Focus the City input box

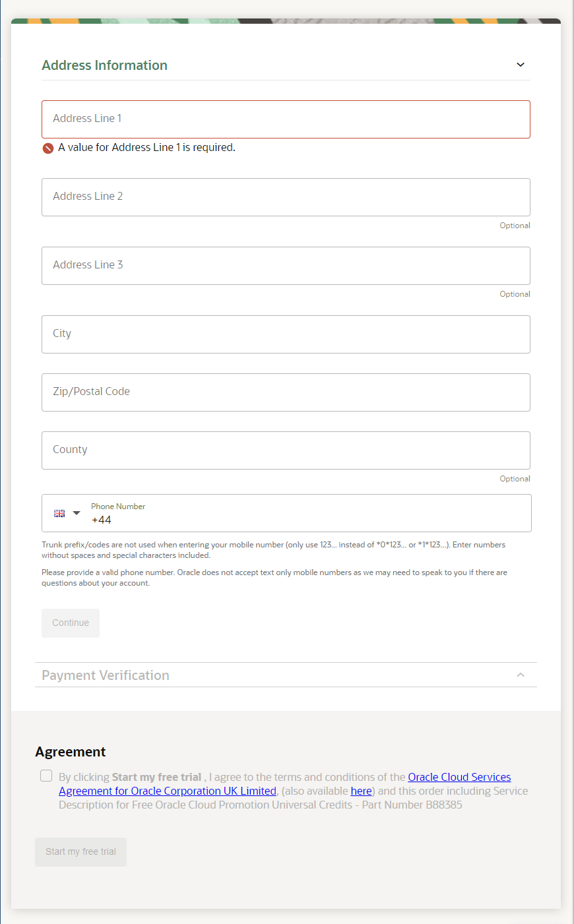[x=286, y=334]
